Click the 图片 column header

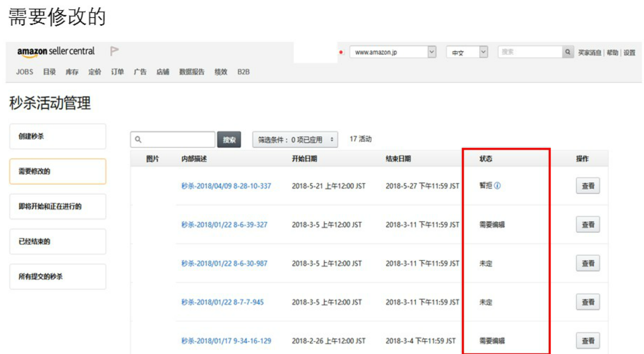coord(153,159)
